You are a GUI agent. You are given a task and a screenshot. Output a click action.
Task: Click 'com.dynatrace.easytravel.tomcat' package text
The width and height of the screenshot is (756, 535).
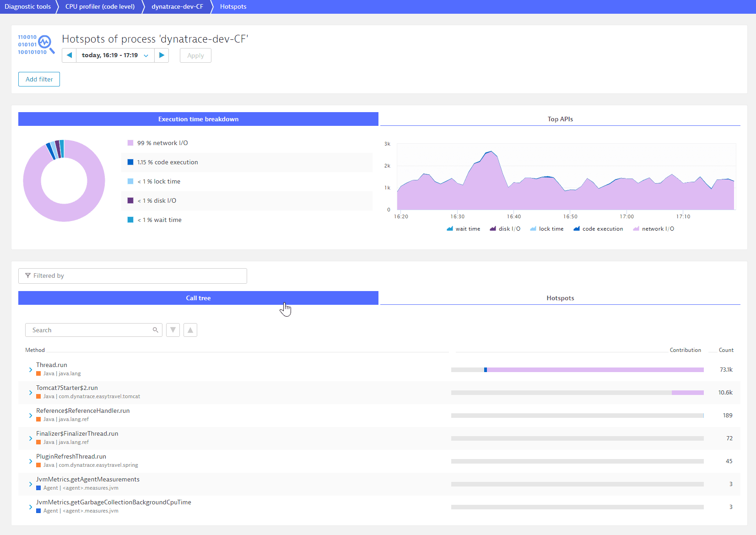[99, 396]
